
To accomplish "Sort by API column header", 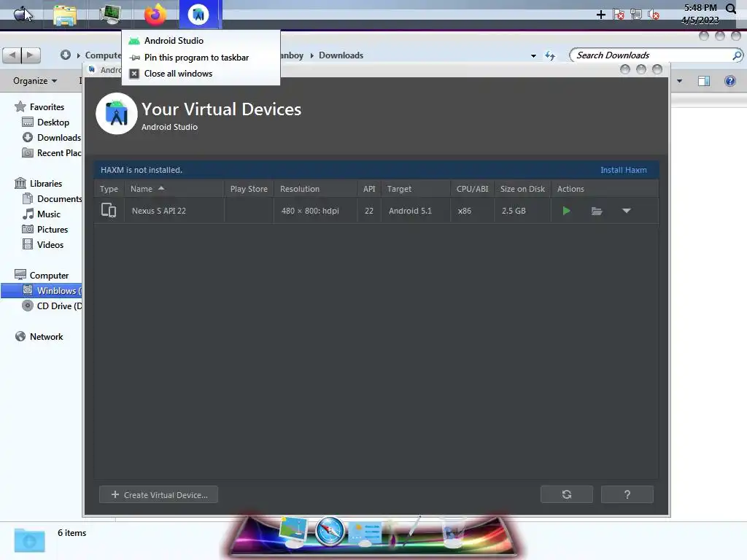I will [368, 189].
